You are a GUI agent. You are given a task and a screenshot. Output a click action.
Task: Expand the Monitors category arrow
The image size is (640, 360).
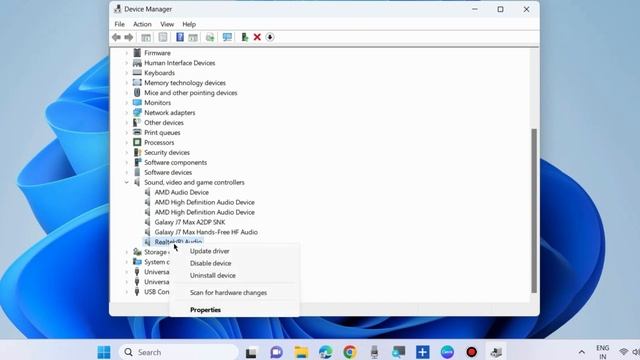pyautogui.click(x=127, y=102)
